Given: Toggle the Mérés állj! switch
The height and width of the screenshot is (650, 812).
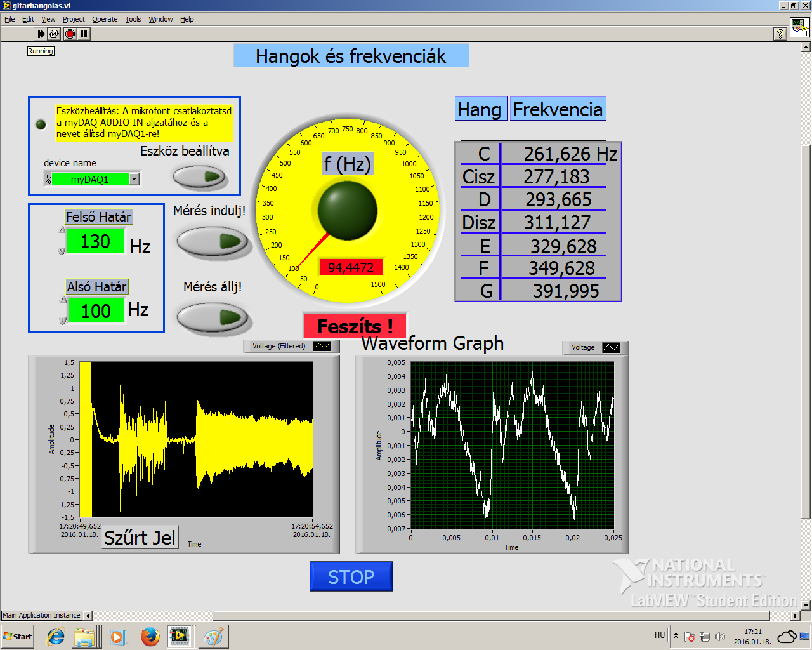Looking at the screenshot, I should coord(213,317).
